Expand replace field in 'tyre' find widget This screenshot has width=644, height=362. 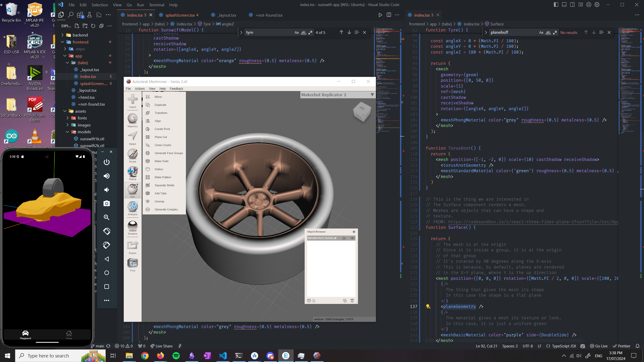(x=241, y=32)
